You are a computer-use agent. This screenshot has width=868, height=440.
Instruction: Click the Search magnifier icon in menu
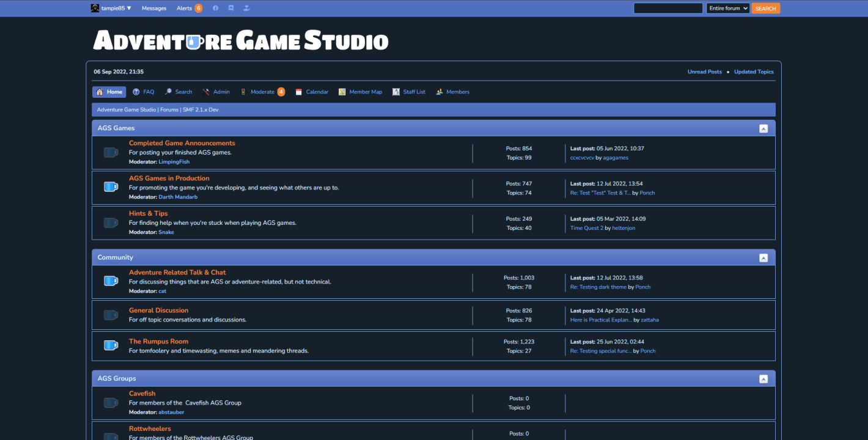coord(168,92)
